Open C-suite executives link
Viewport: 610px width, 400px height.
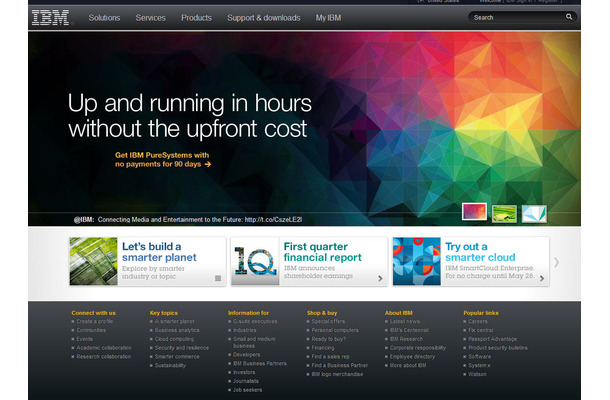click(x=255, y=321)
